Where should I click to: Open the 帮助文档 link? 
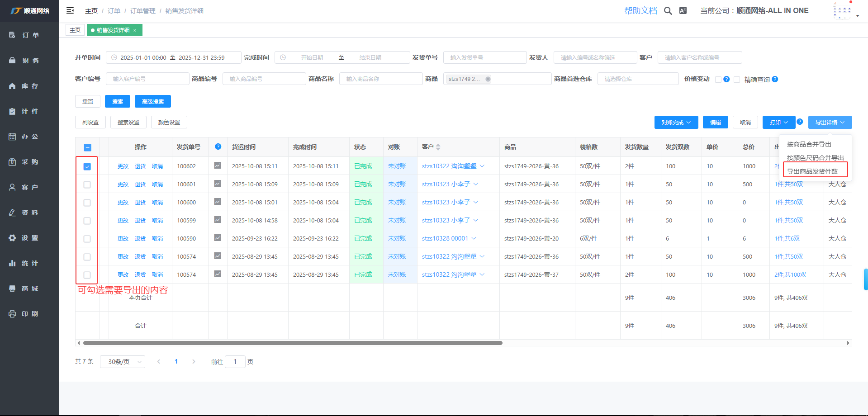[640, 11]
